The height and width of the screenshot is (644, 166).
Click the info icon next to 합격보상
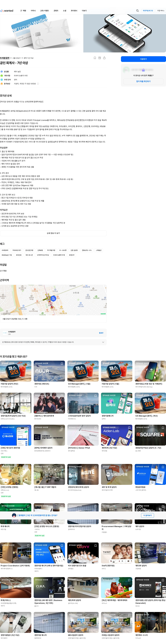click(x=38, y=84)
